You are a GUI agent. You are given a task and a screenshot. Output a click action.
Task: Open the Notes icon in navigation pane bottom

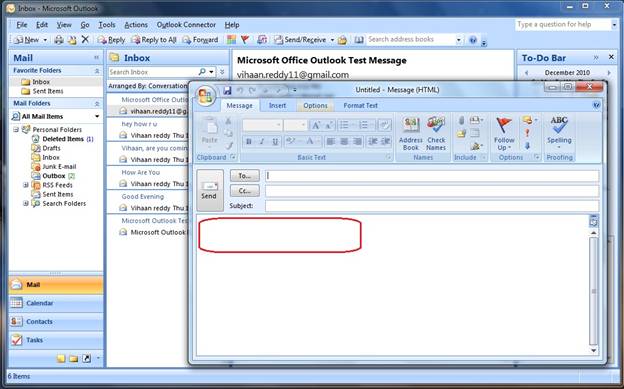[x=61, y=359]
